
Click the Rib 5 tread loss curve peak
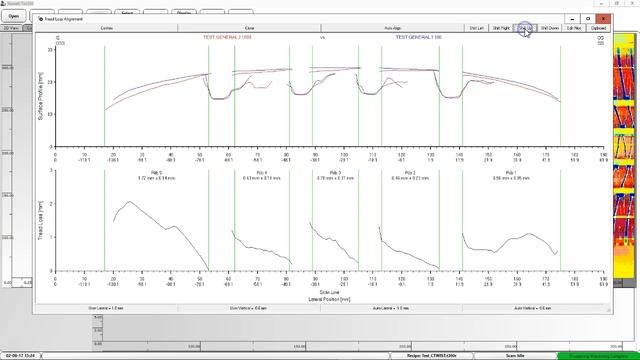[130, 202]
